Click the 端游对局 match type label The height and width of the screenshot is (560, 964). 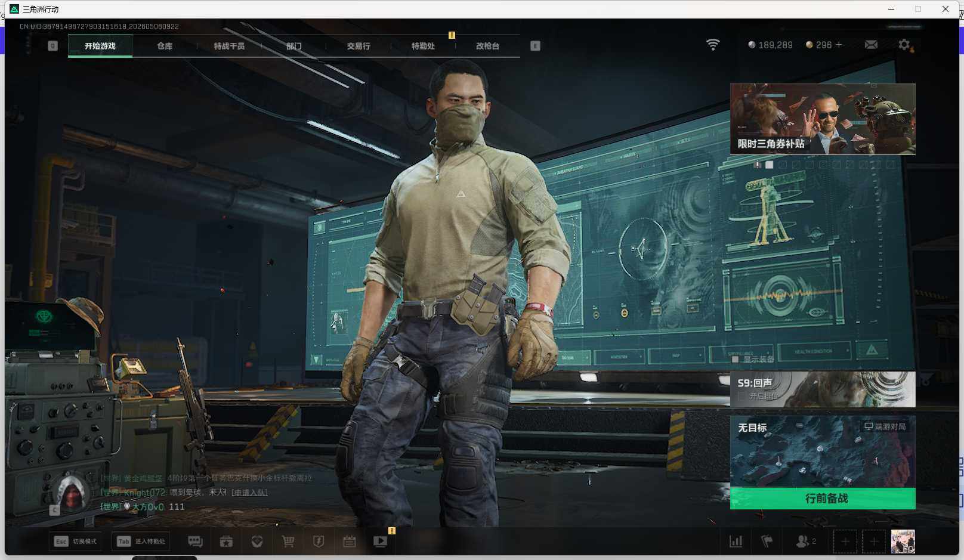tap(885, 426)
